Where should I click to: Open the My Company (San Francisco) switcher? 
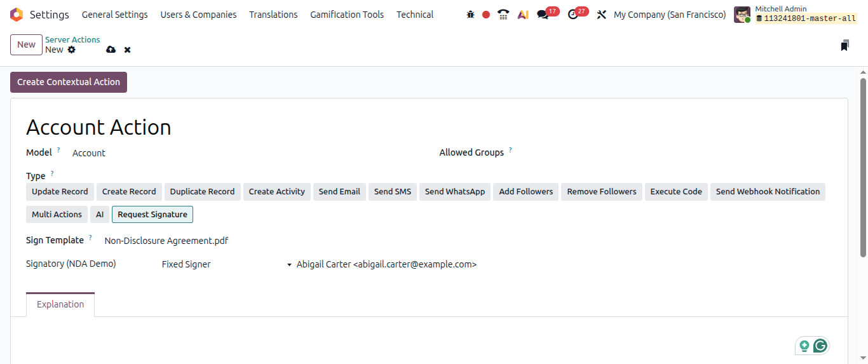point(670,15)
